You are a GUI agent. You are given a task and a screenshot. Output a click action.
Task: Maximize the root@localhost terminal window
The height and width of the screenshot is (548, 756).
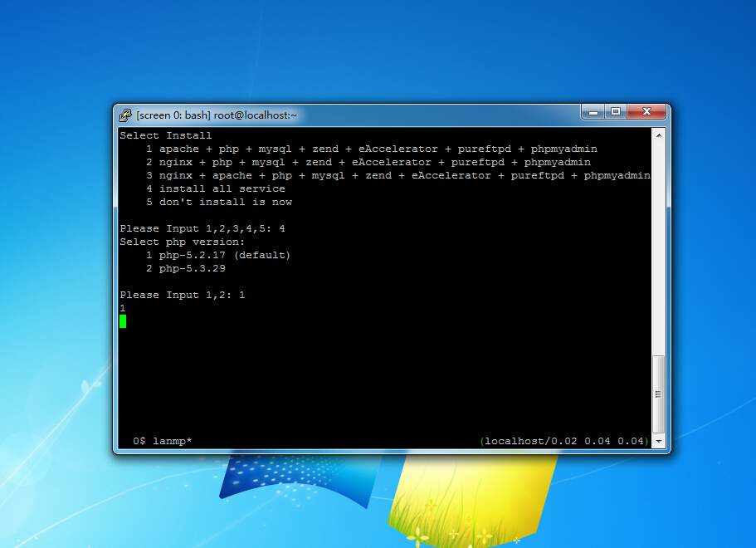(x=616, y=112)
